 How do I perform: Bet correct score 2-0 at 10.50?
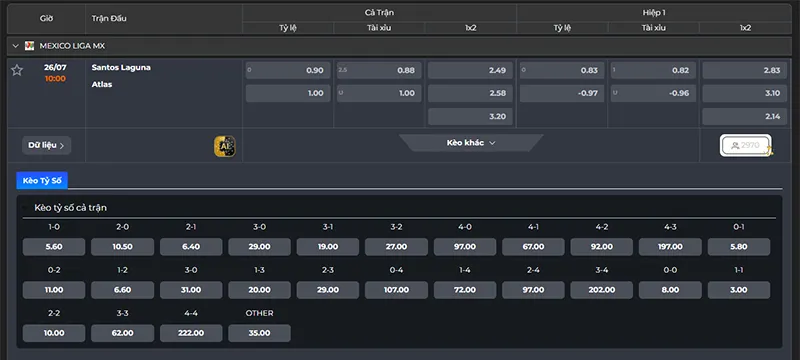122,247
